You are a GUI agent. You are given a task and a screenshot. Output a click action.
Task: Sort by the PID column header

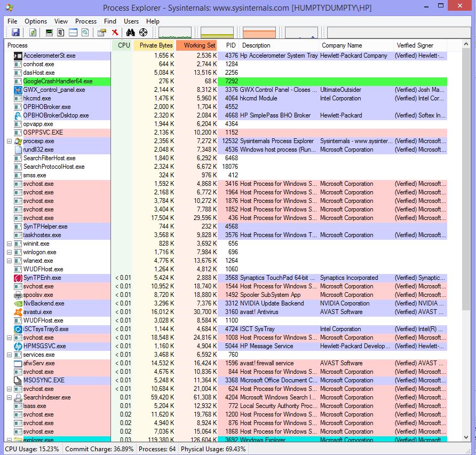228,45
